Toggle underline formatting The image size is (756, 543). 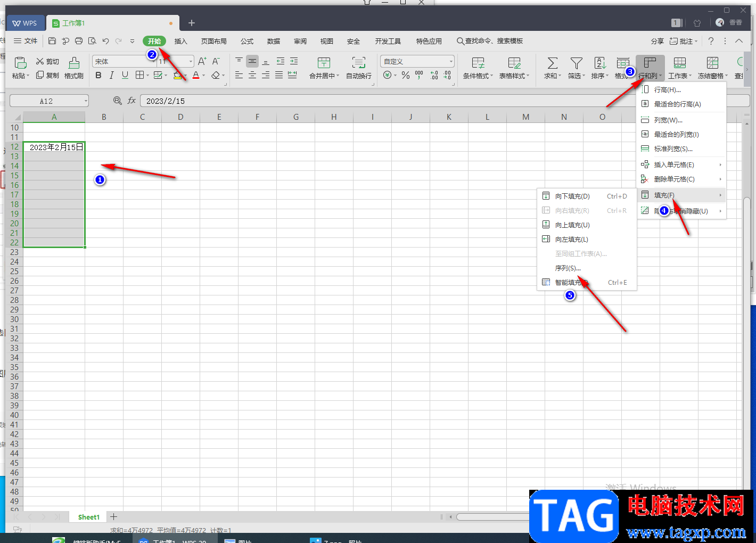(125, 76)
